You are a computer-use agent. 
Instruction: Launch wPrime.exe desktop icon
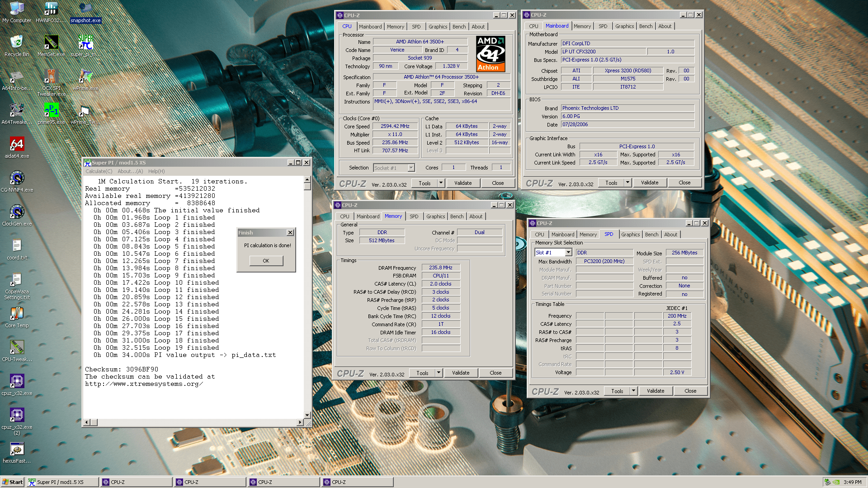point(85,80)
